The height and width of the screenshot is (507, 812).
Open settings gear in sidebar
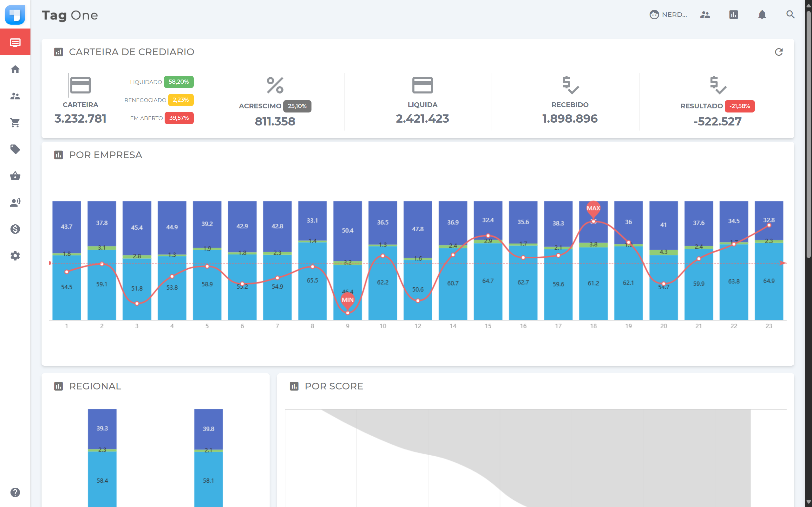coord(15,256)
